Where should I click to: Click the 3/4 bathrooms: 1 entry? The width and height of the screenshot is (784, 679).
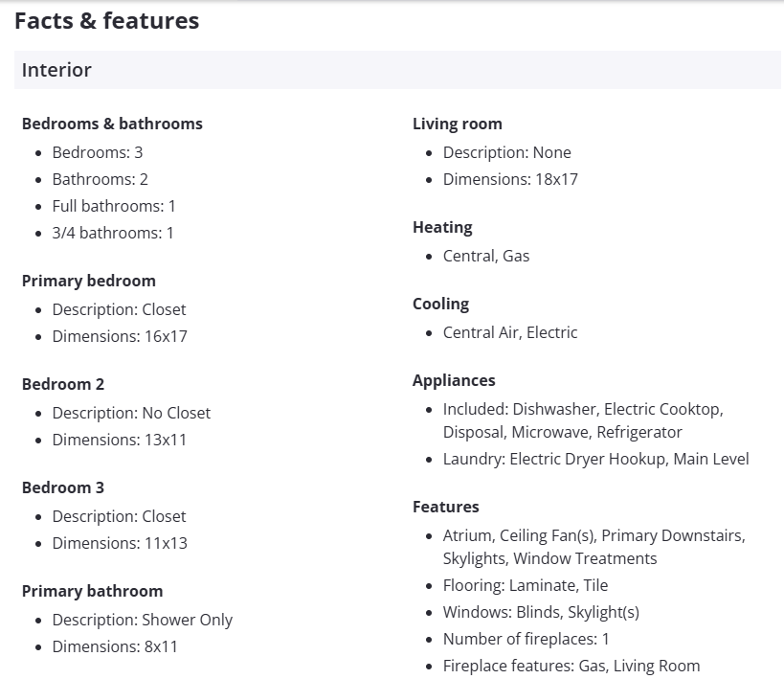[x=113, y=233]
